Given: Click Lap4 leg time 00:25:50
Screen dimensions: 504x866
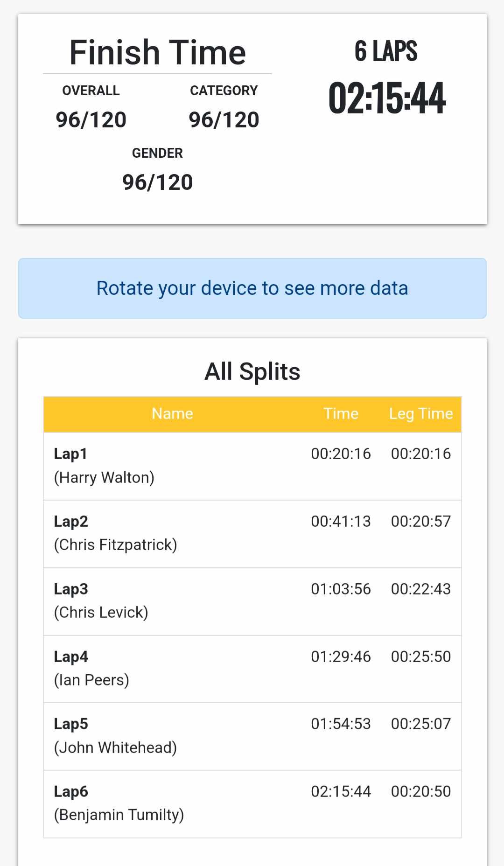Looking at the screenshot, I should click(x=420, y=657).
